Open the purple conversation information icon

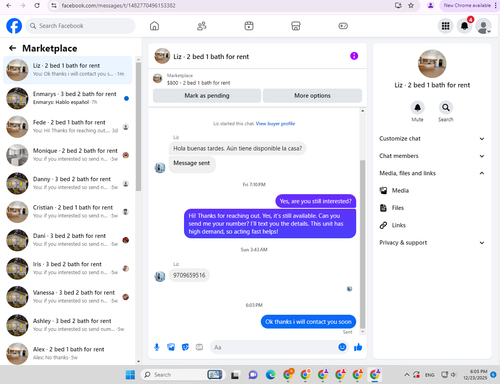click(354, 56)
